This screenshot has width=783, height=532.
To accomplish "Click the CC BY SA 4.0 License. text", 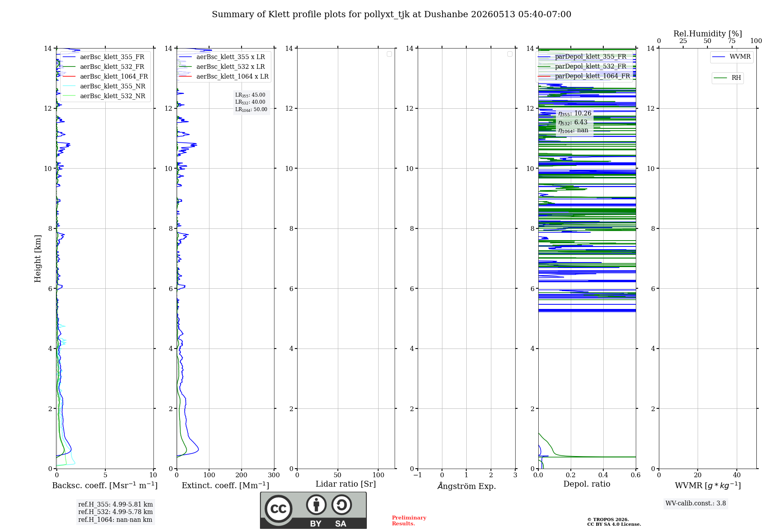I will (x=614, y=524).
